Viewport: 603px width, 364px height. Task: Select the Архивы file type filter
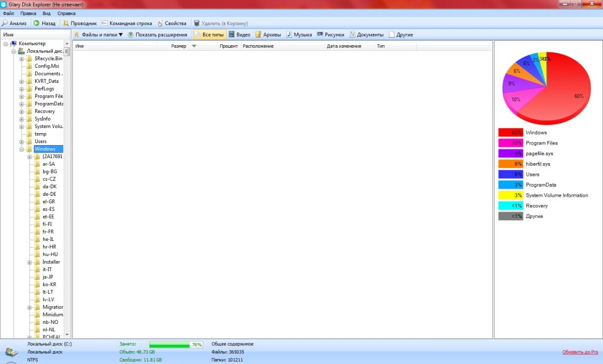[268, 35]
